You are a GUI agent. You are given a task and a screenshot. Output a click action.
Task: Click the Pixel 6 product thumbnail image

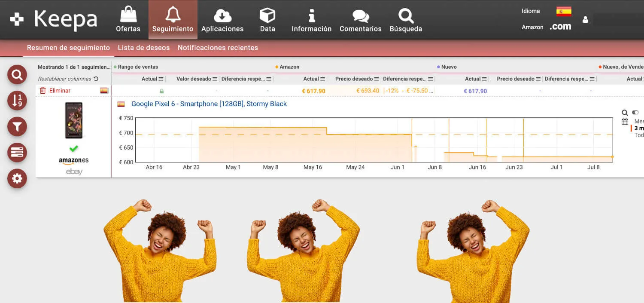pyautogui.click(x=74, y=120)
